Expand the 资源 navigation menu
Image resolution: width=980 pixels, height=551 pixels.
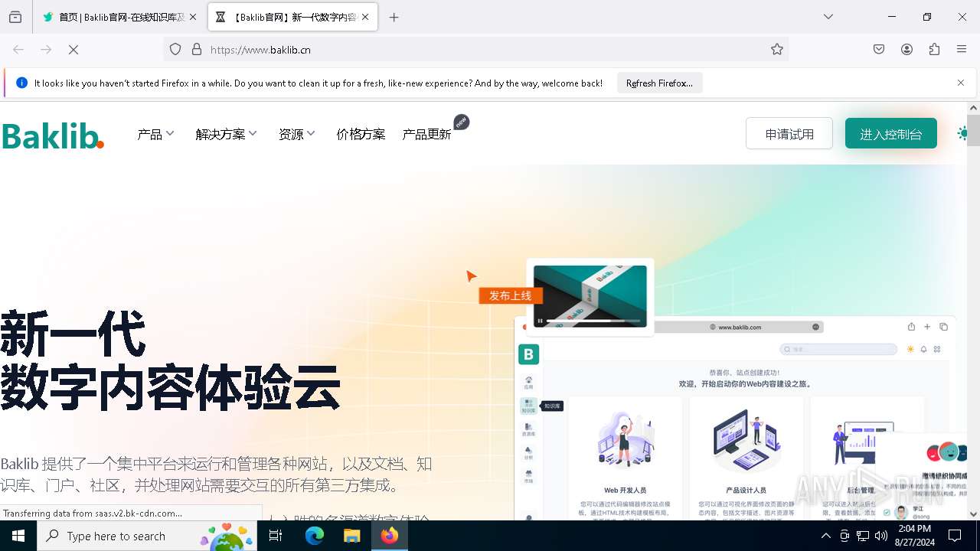tap(297, 134)
